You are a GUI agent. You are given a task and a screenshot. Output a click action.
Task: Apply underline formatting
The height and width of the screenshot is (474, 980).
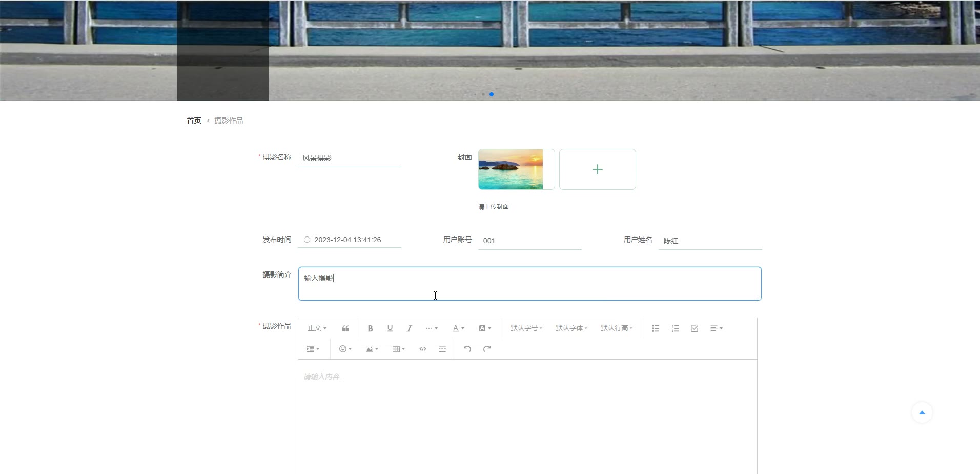coord(390,328)
